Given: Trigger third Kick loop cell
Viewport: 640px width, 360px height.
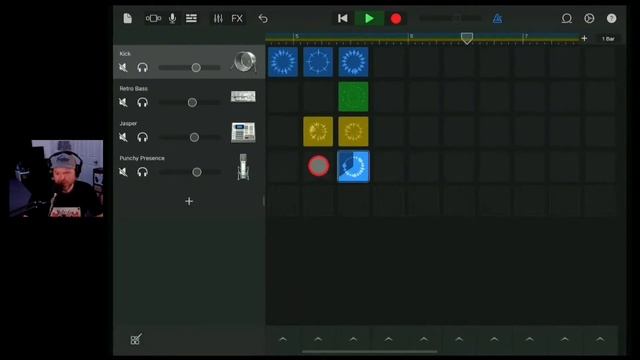Looking at the screenshot, I should coord(353,62).
